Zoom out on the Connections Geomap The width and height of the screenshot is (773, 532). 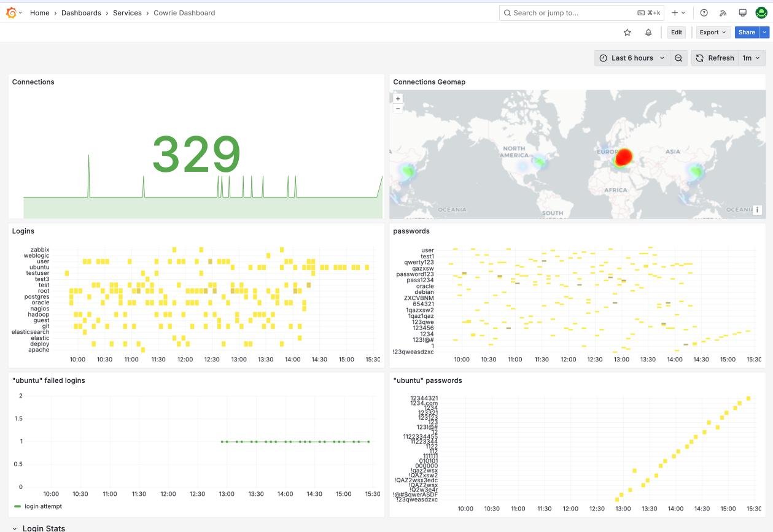(398, 108)
